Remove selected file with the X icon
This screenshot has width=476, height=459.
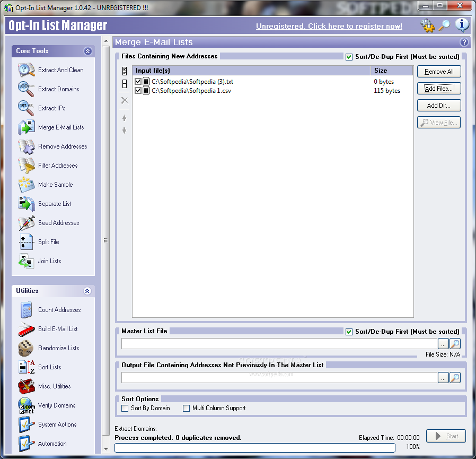pyautogui.click(x=125, y=100)
